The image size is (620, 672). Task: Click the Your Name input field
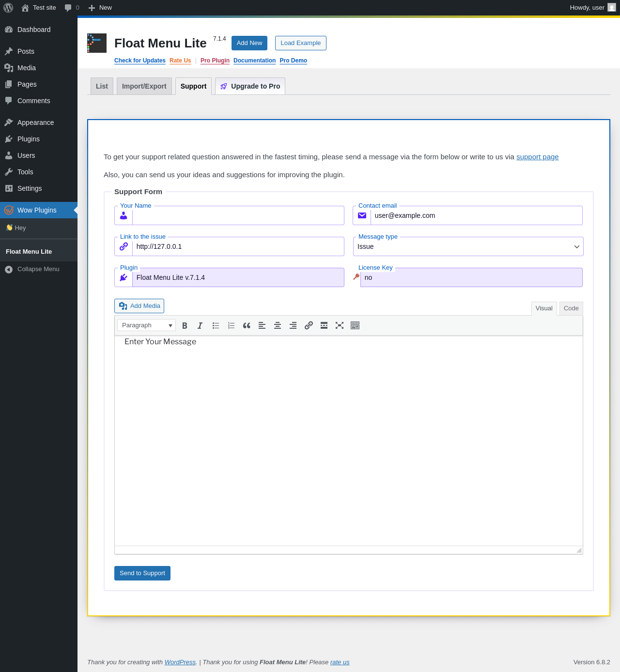coord(238,215)
